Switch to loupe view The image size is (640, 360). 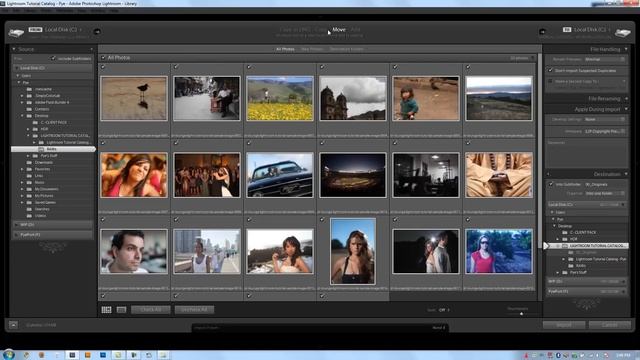click(x=121, y=310)
